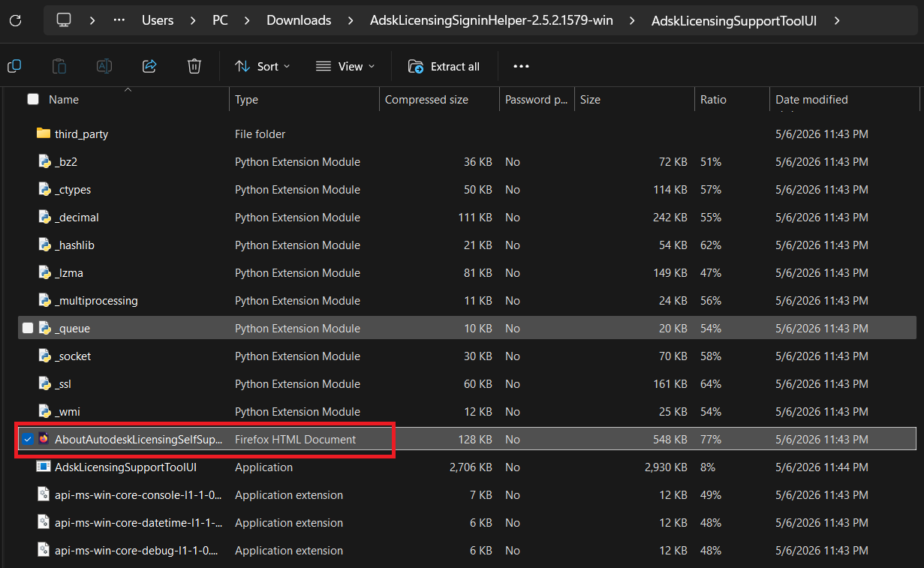
Task: Select the _queue file name
Action: click(x=72, y=328)
